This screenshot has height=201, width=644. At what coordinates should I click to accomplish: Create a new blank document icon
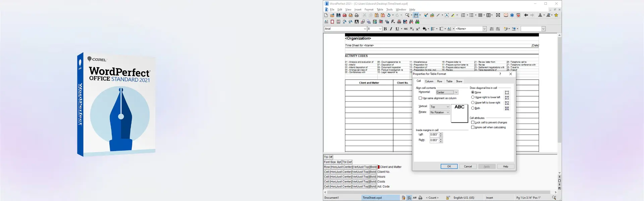[x=326, y=15]
